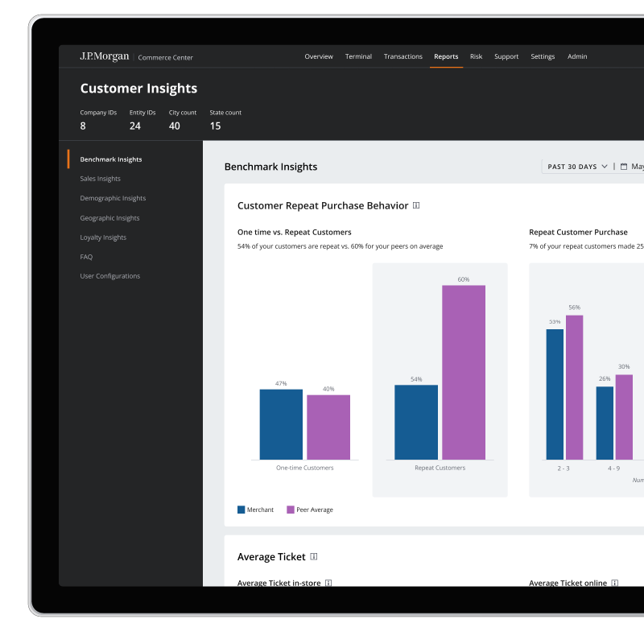Screen dimensions: 644x644
Task: Click info icon next to Average Ticket heading
Action: [x=314, y=556]
